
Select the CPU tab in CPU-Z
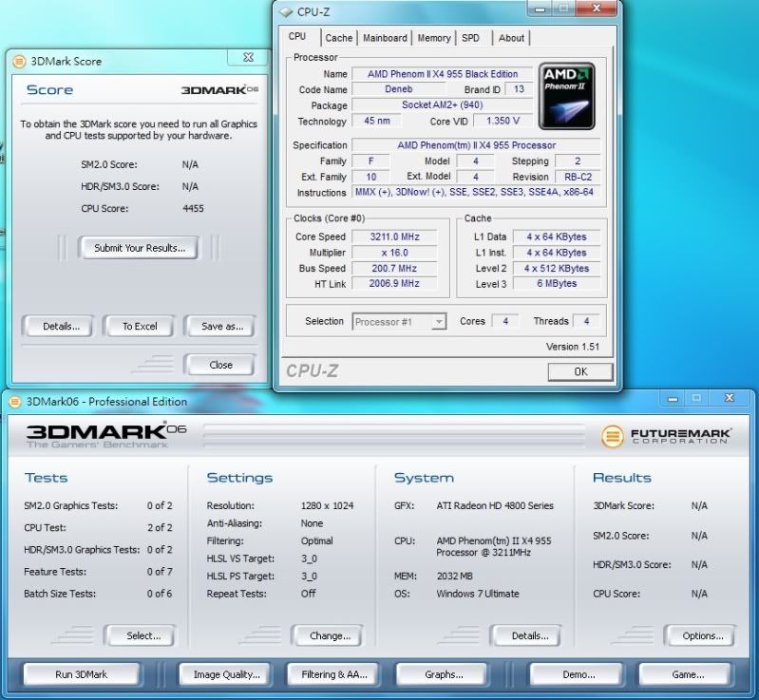[x=297, y=36]
